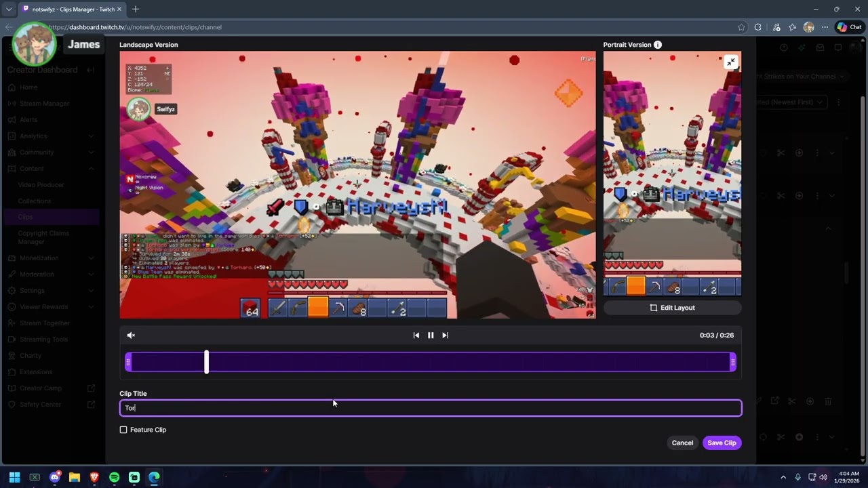Click the Portrait Version video preview
Viewport: 868px width, 488px height.
pos(673,174)
